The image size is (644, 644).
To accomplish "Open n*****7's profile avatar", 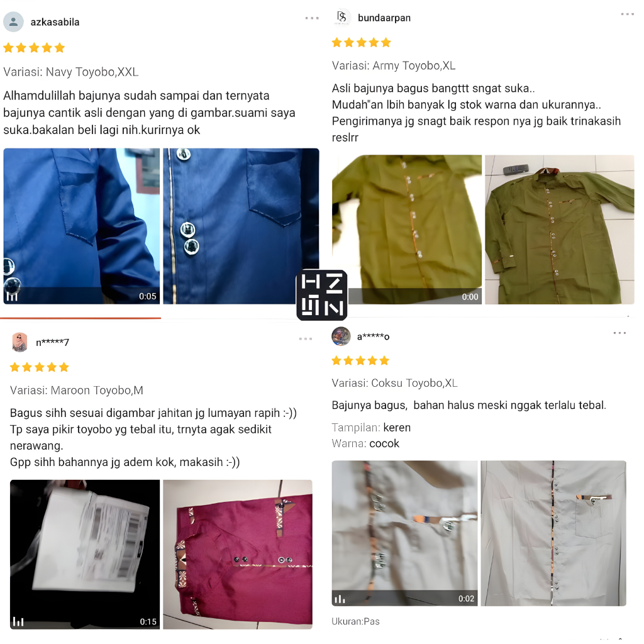I will tap(20, 342).
